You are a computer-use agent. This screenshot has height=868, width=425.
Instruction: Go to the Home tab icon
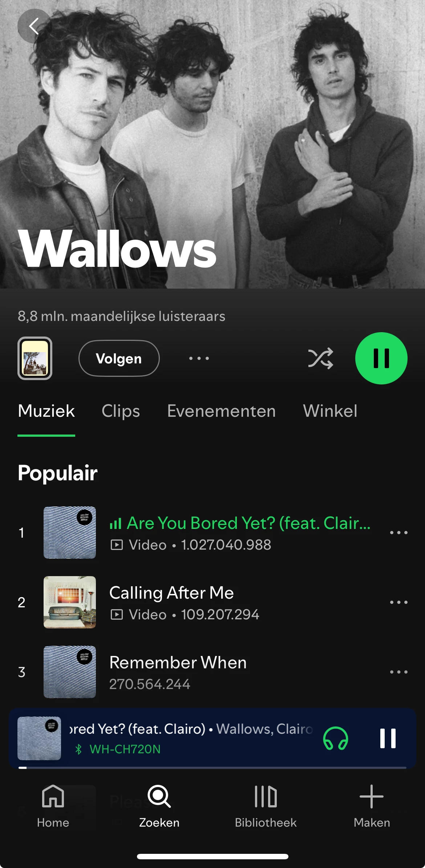click(53, 796)
